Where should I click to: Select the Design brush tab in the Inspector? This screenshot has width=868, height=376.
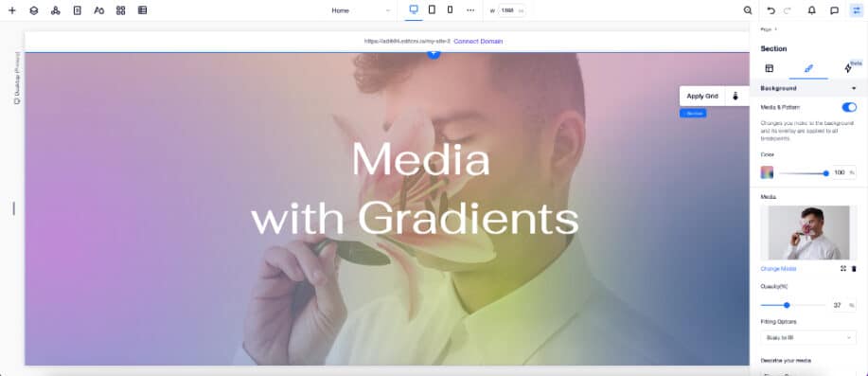[808, 69]
